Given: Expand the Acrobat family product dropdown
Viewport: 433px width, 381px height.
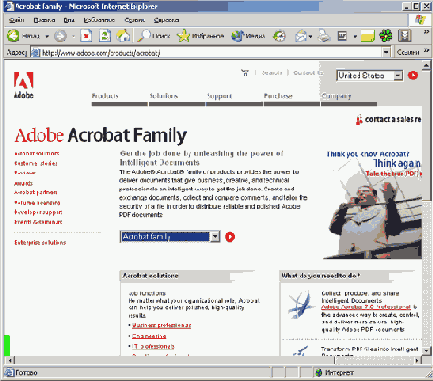Looking at the screenshot, I should [x=215, y=237].
